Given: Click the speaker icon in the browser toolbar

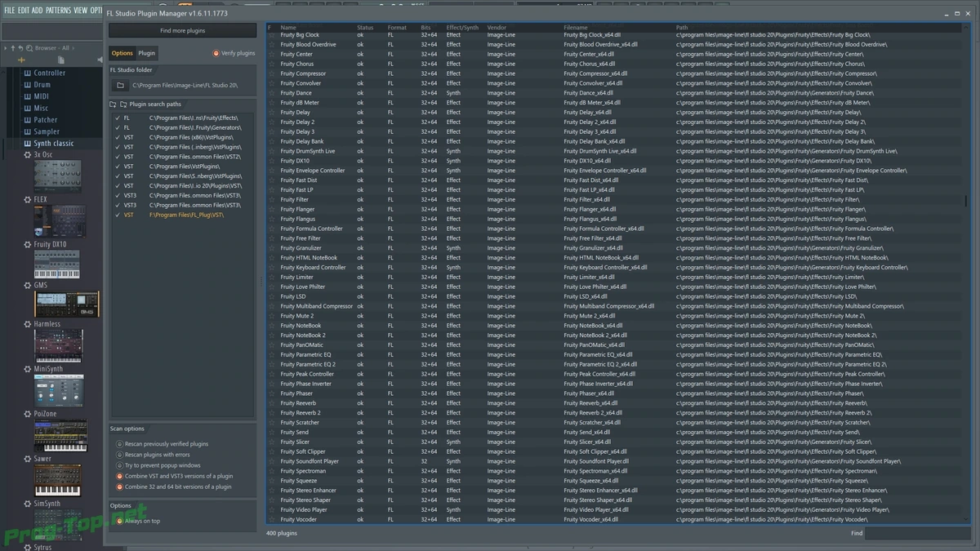Looking at the screenshot, I should (100, 60).
